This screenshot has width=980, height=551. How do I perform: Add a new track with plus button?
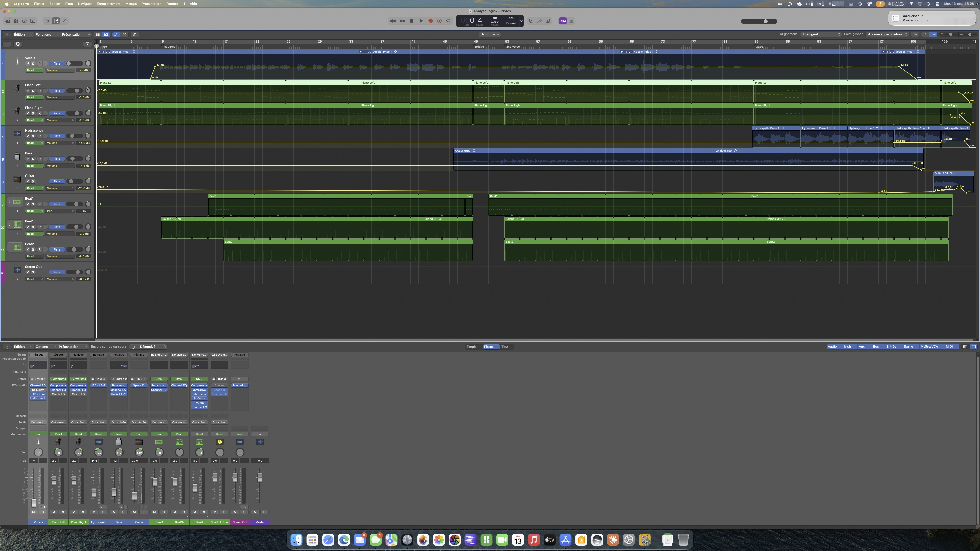pos(6,44)
